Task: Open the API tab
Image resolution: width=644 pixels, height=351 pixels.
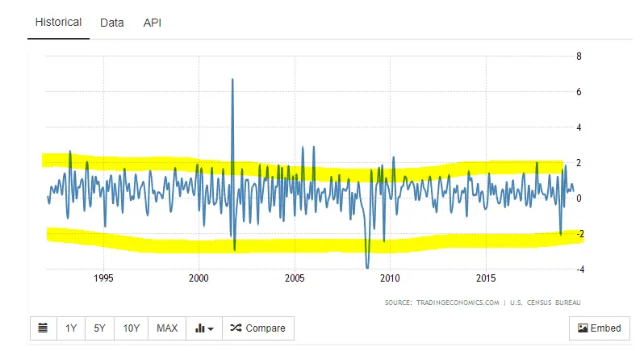Action: coord(153,23)
